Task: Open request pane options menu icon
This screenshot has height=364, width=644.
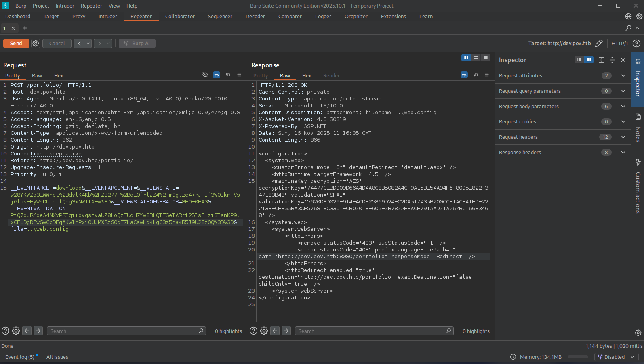Action: [x=239, y=75]
